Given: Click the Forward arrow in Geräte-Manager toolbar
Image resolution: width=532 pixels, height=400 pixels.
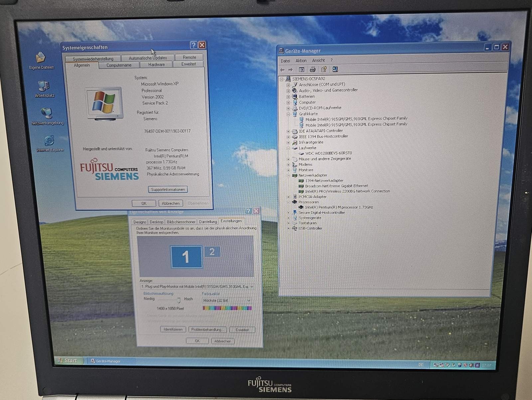Looking at the screenshot, I should pyautogui.click(x=290, y=70).
